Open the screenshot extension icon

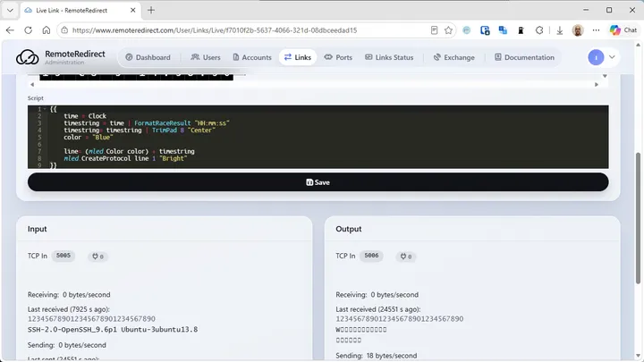coord(485,30)
